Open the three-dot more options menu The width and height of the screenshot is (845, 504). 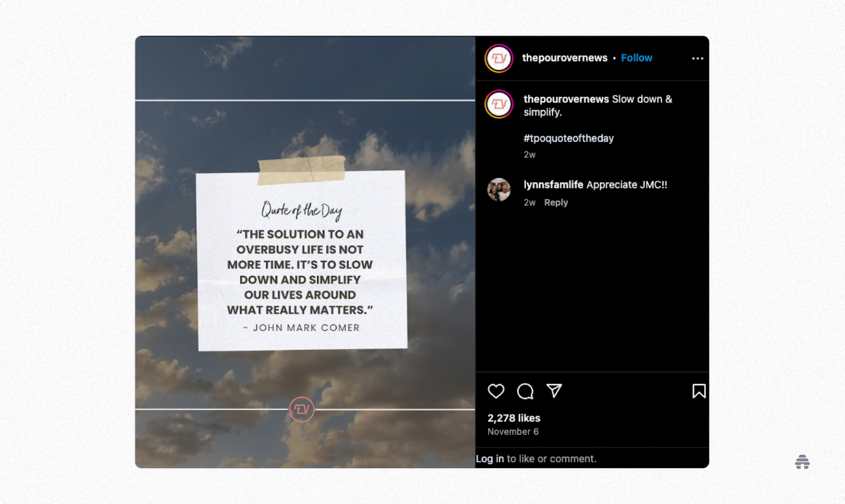(x=698, y=59)
